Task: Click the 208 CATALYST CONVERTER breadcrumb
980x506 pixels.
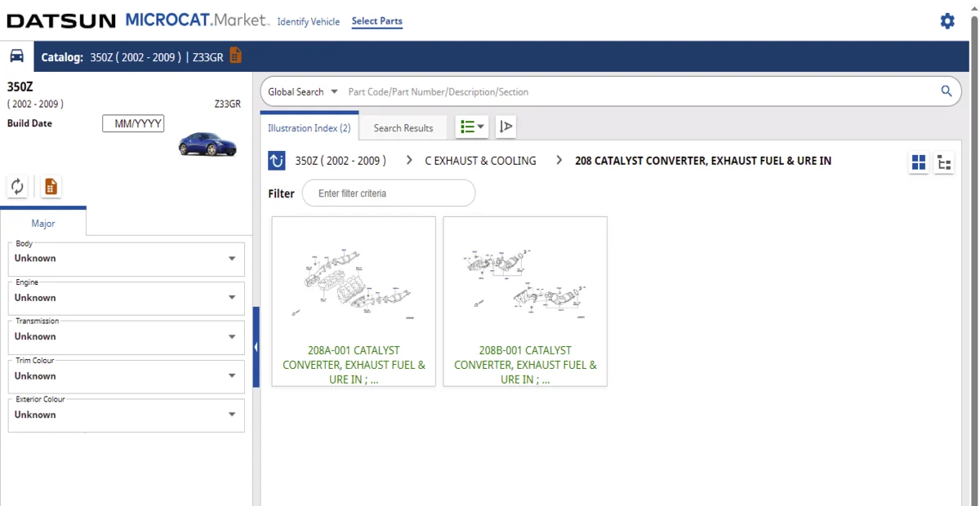Action: [703, 161]
